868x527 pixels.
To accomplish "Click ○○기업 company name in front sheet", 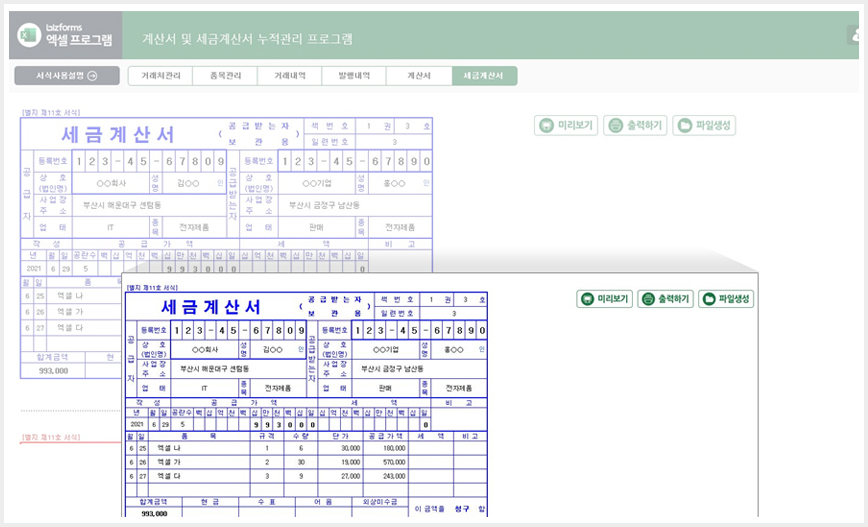I will pyautogui.click(x=385, y=350).
